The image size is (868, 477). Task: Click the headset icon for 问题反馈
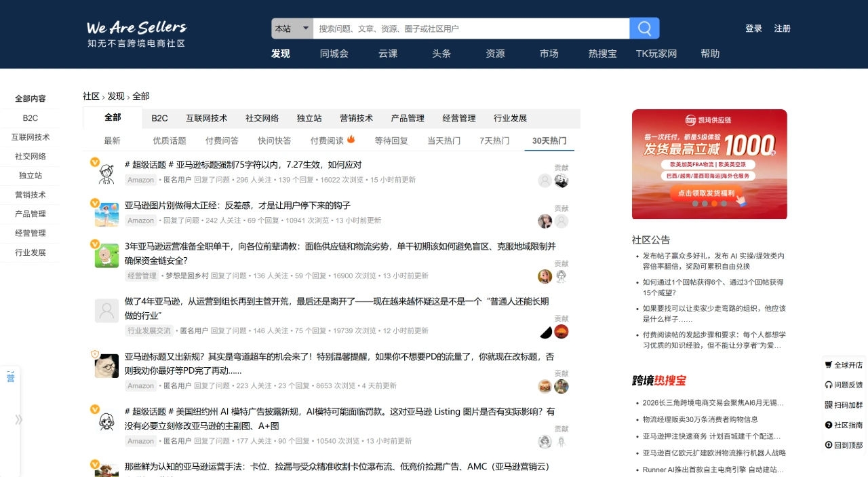(829, 385)
